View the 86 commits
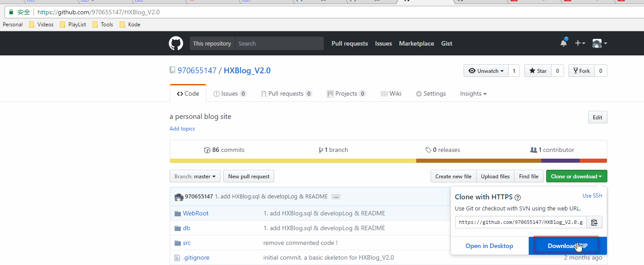The image size is (644, 265). pyautogui.click(x=224, y=150)
